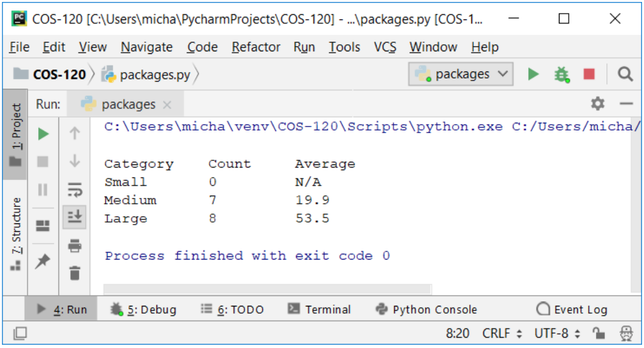This screenshot has height=348, width=644.
Task: Hide the Run tool window via minimize dash
Action: click(626, 104)
